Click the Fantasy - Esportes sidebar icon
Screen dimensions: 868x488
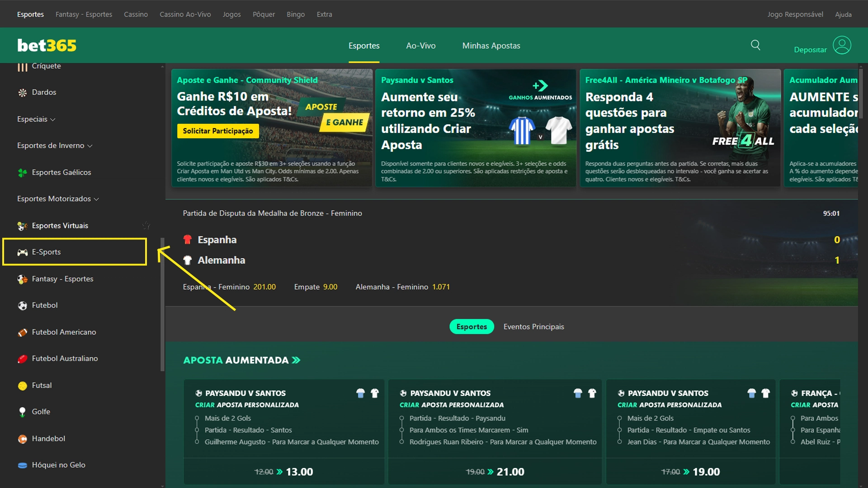tap(22, 279)
